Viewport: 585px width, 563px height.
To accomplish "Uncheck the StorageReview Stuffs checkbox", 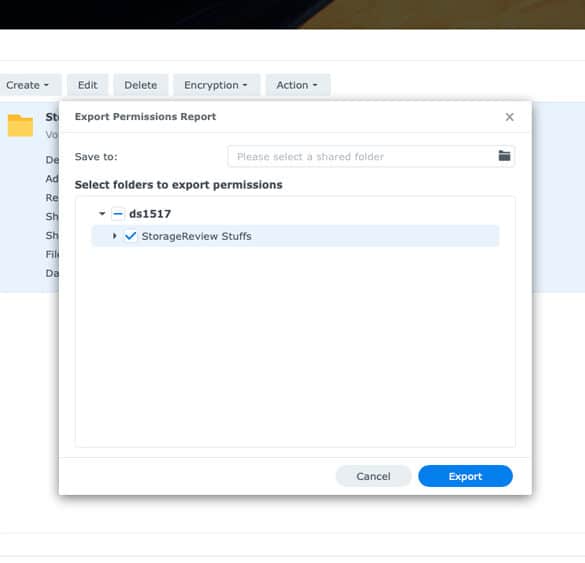I will [x=130, y=236].
